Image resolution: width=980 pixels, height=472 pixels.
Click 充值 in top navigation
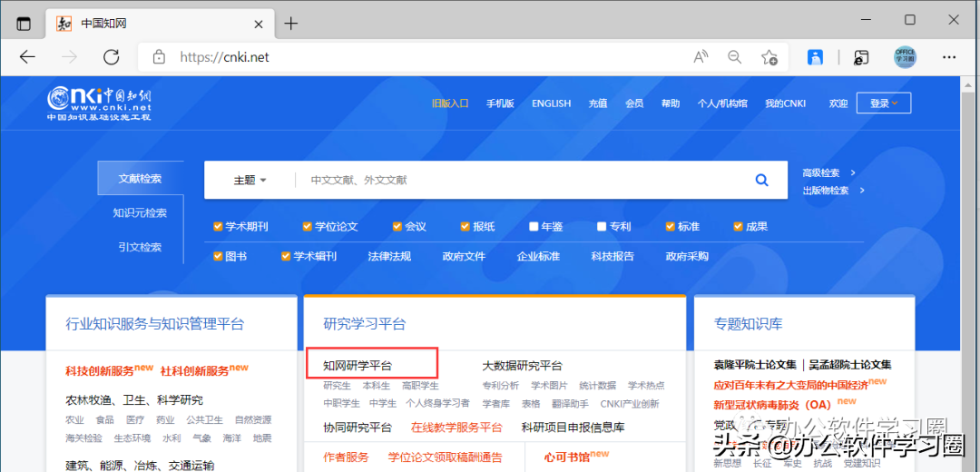pyautogui.click(x=597, y=103)
